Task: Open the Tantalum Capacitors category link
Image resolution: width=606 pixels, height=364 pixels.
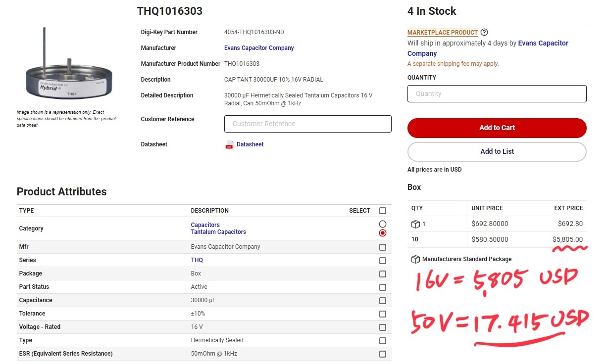Action: (x=218, y=232)
